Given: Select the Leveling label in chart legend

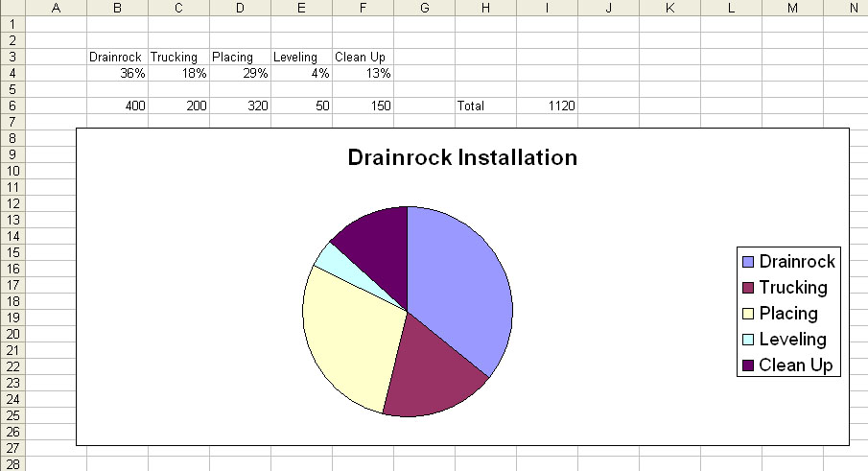Looking at the screenshot, I should point(792,340).
